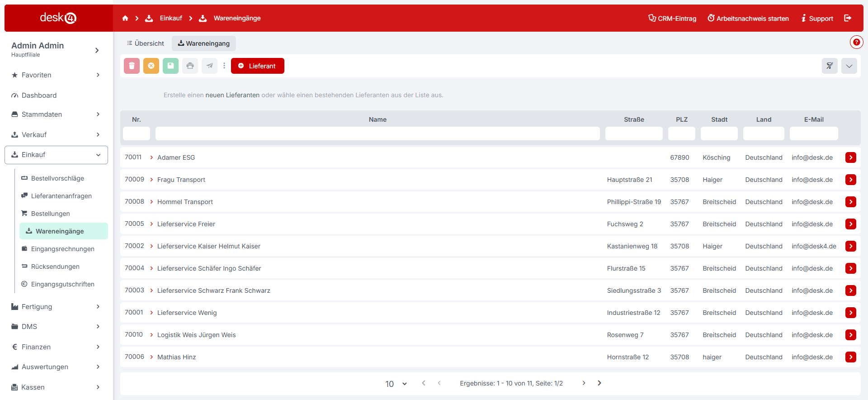Open the page size dropdown showing 10
Image resolution: width=868 pixels, height=400 pixels.
pos(396,384)
